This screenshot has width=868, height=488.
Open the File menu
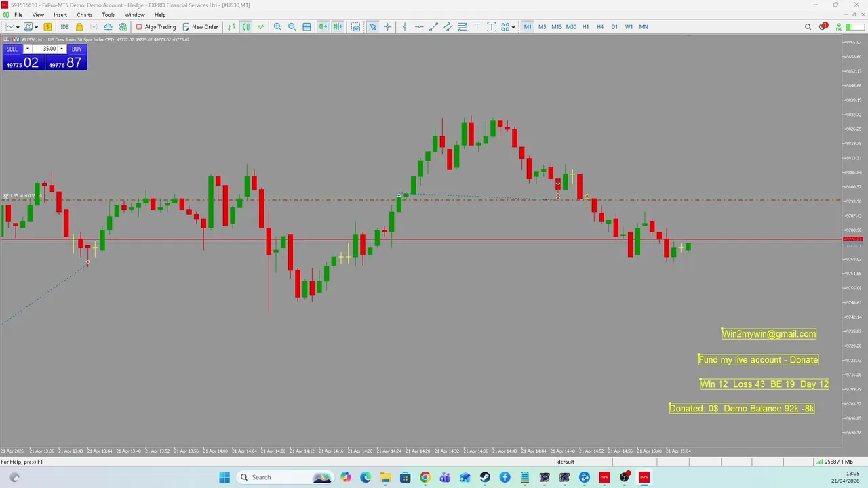[x=18, y=15]
